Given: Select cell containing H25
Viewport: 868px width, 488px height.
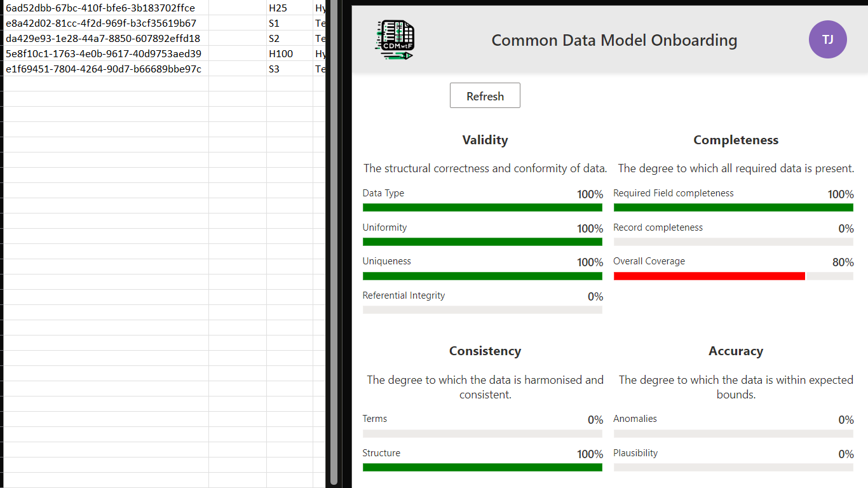Looking at the screenshot, I should click(289, 8).
